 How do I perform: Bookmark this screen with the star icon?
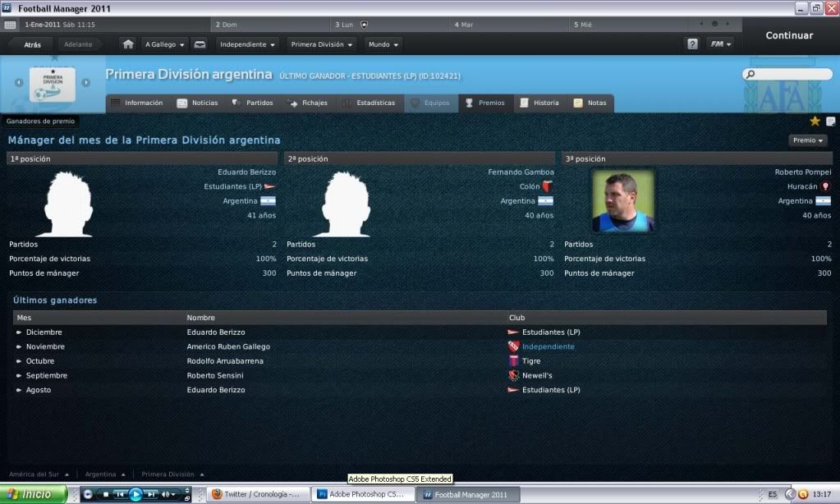(x=815, y=121)
